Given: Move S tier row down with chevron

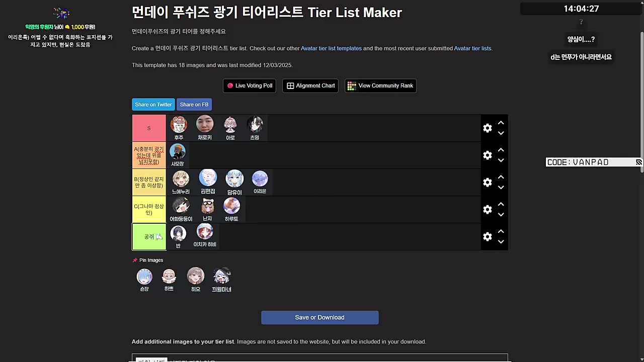Looking at the screenshot, I should click(501, 134).
